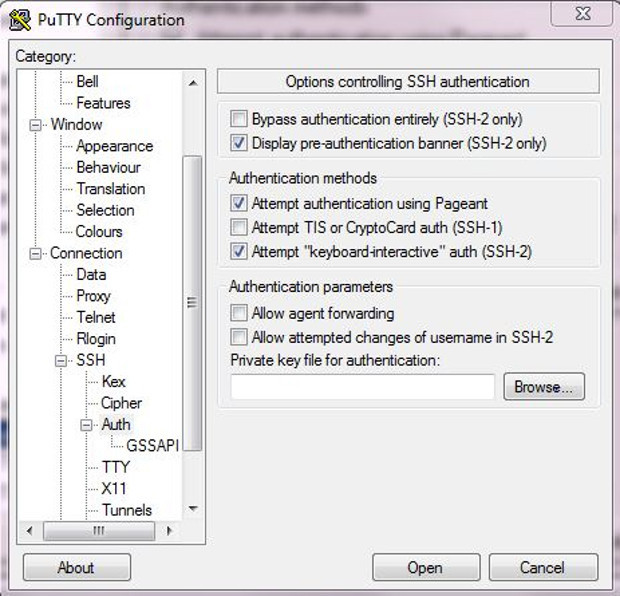
Task: Enable Bypass authentication entirely checkbox
Action: click(239, 119)
